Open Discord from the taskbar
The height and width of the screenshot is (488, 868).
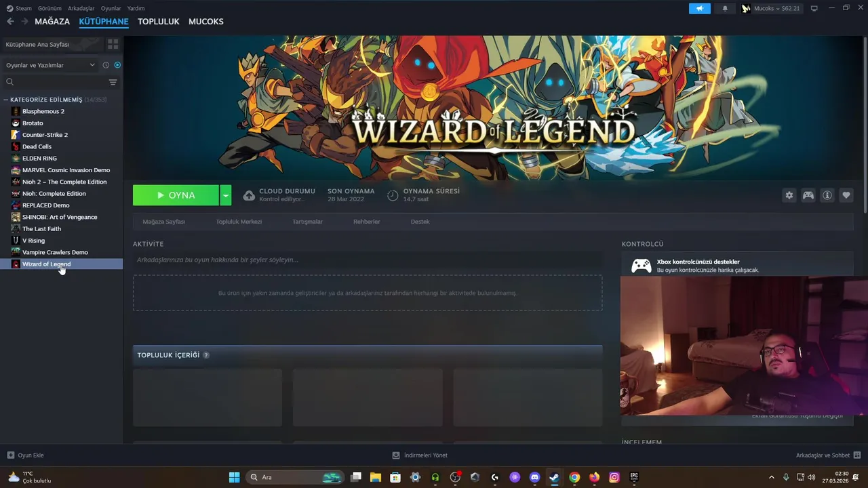point(534,477)
